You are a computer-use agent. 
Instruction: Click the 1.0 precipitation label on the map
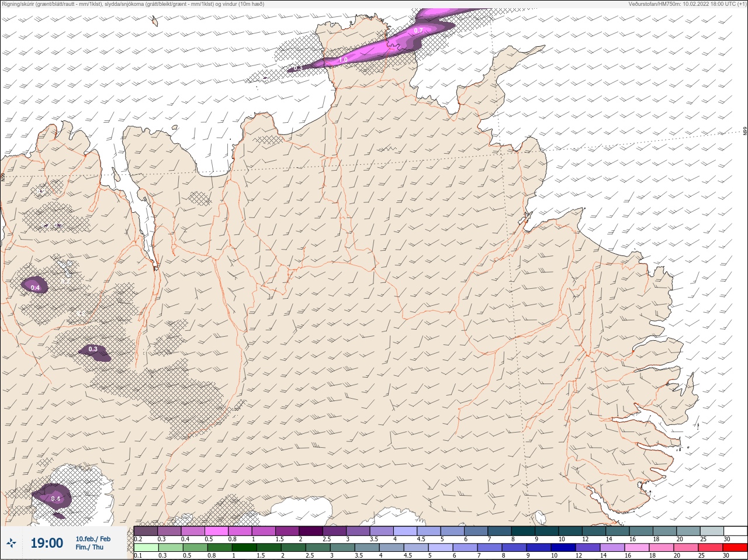pos(343,60)
